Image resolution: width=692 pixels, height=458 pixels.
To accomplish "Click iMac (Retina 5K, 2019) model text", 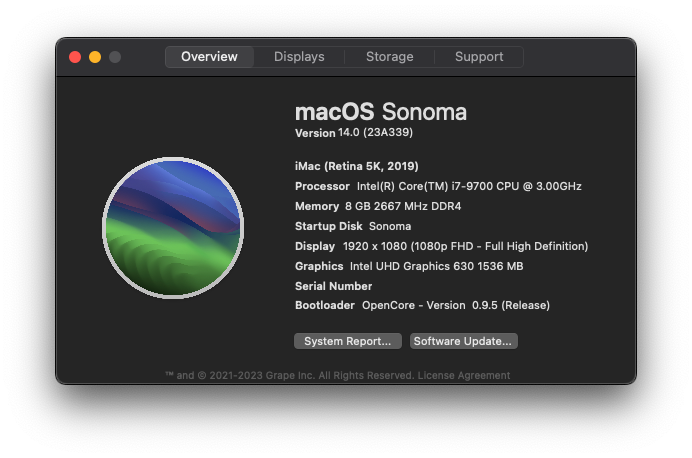I will click(x=357, y=166).
